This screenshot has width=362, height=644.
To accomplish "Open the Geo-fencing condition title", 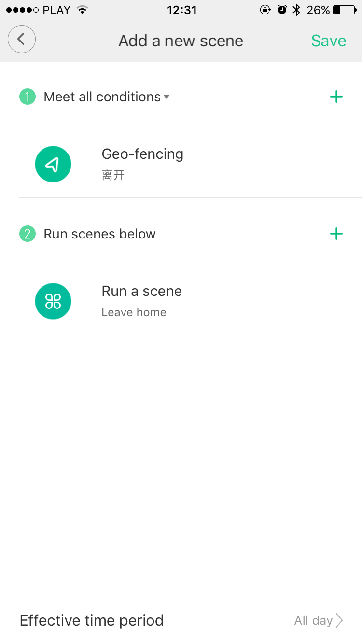I will (142, 154).
